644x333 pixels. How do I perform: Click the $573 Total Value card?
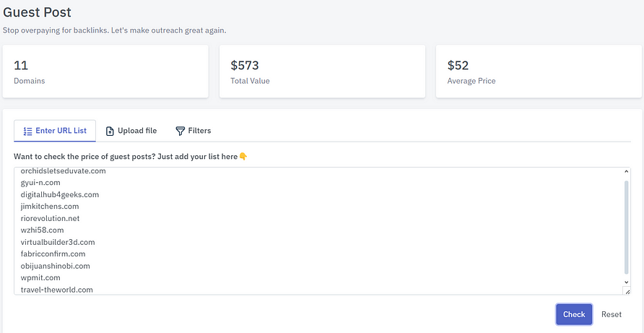pyautogui.click(x=322, y=72)
